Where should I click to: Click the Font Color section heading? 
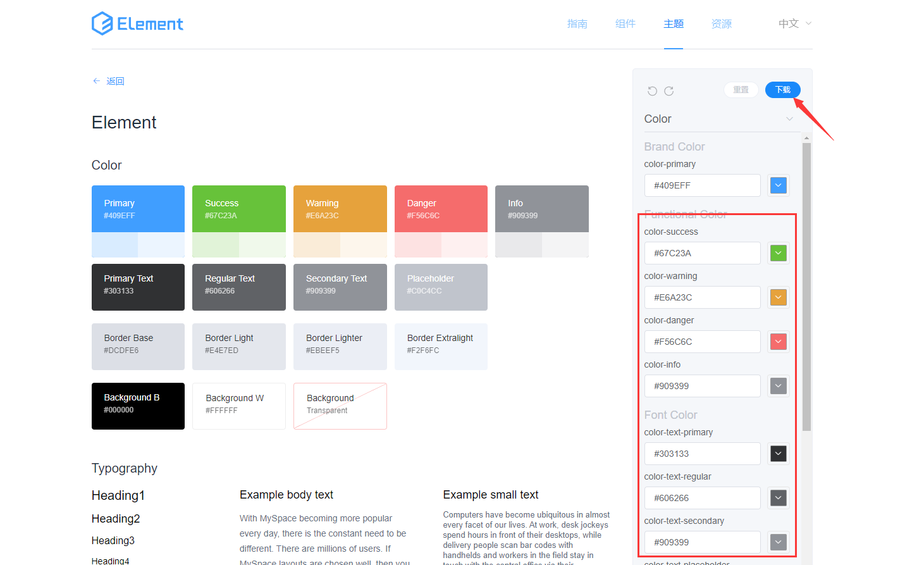[670, 415]
